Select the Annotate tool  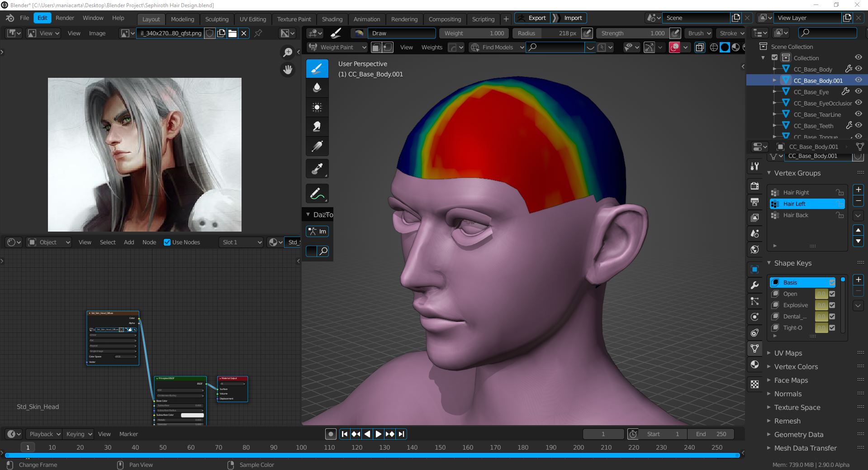[x=317, y=194]
